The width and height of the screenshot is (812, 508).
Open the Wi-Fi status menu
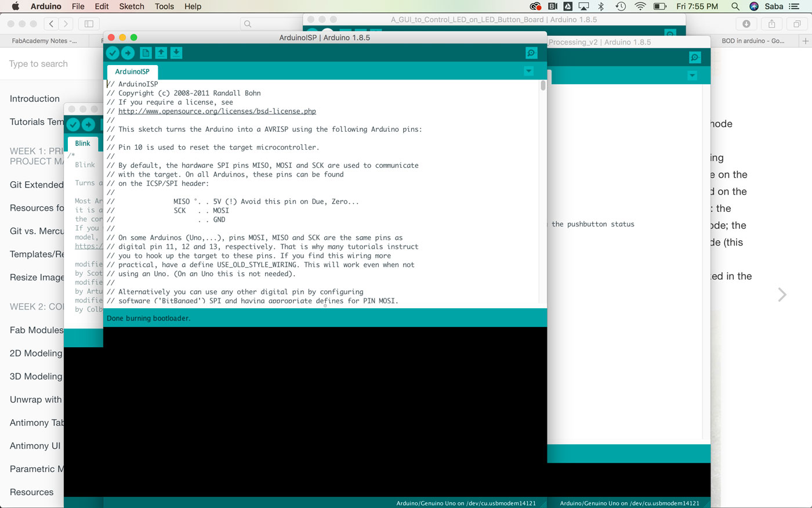click(x=640, y=6)
